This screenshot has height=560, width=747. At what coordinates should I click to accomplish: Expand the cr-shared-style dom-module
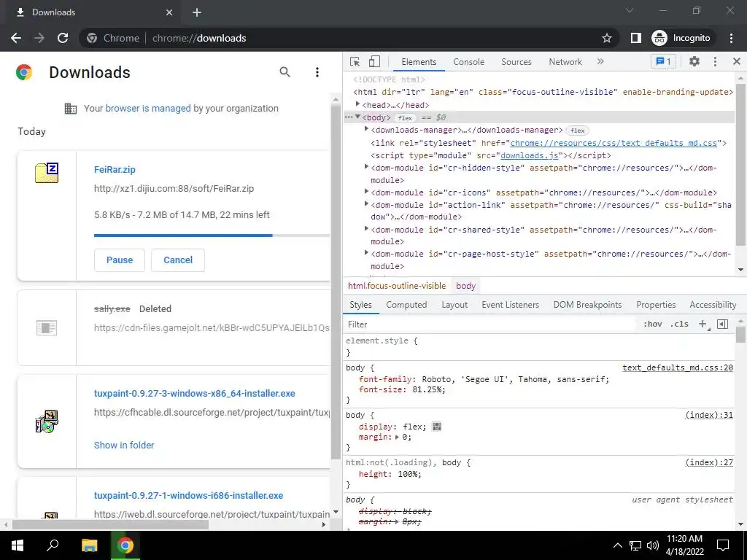click(x=366, y=228)
